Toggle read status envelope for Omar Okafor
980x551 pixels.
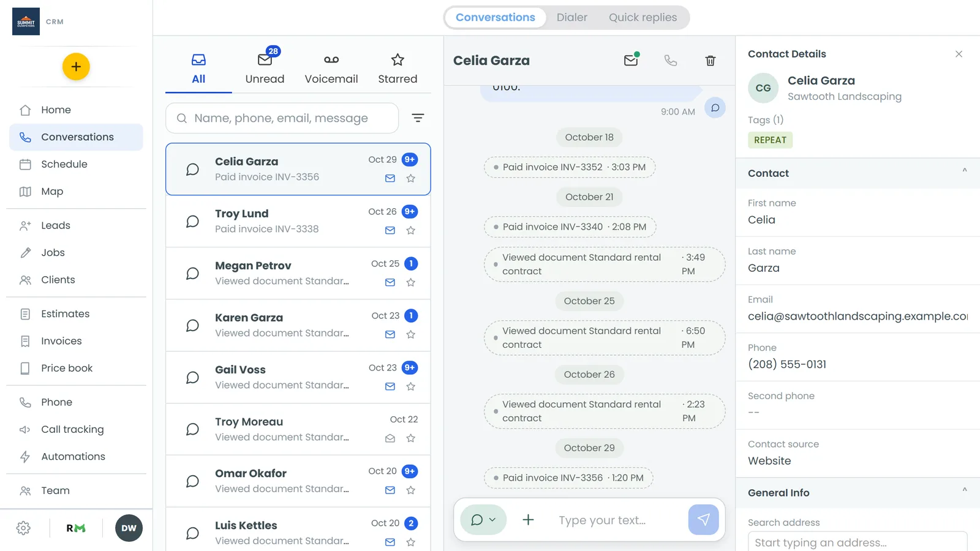(x=390, y=490)
